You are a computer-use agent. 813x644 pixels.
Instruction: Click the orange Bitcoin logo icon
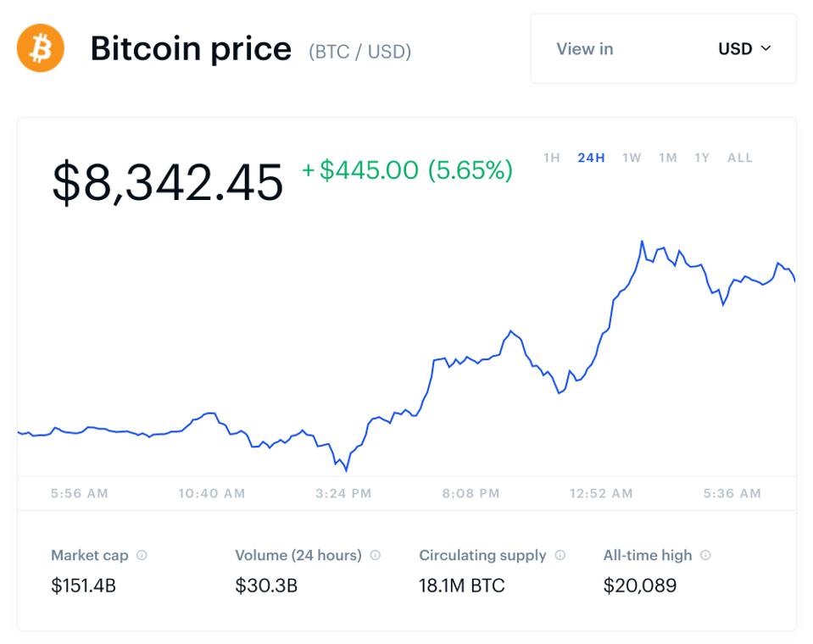[41, 48]
